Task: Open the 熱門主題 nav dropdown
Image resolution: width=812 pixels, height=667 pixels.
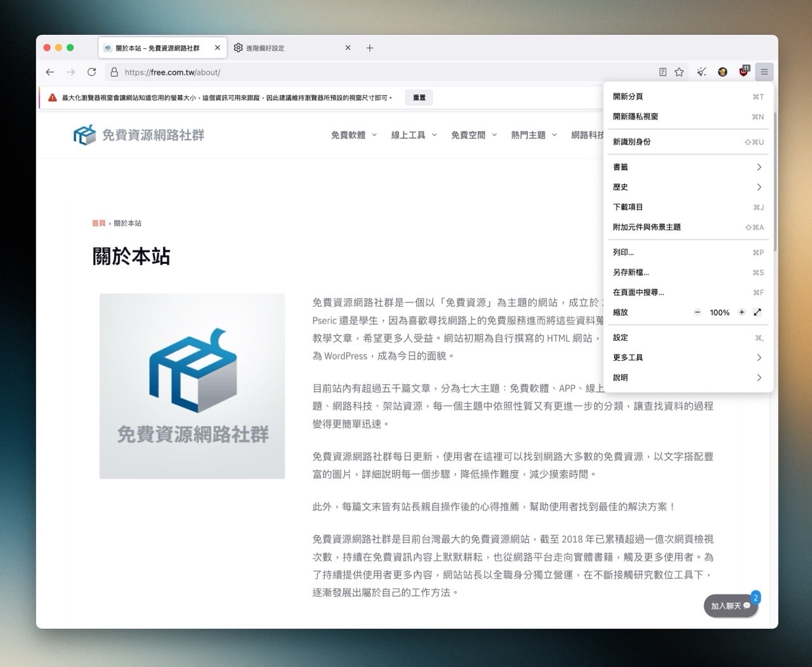Action: click(534, 135)
